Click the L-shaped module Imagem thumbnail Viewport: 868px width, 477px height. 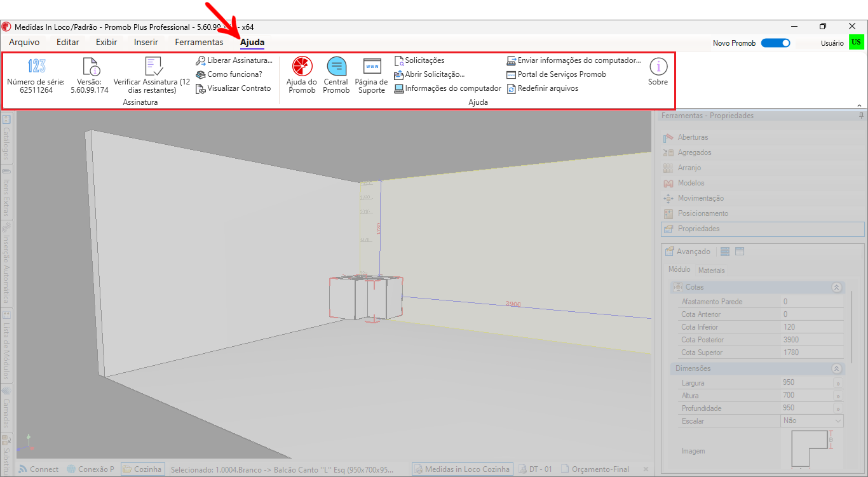click(812, 448)
